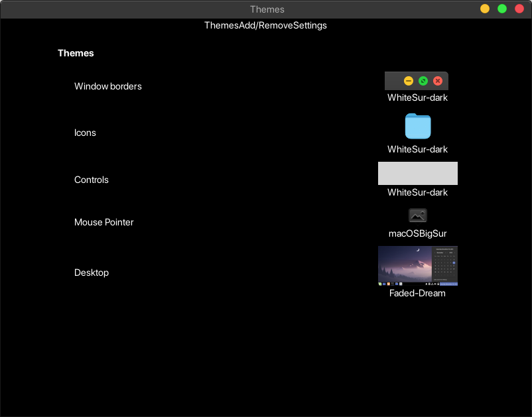This screenshot has height=417, width=532.
Task: Click the Window borders row label
Action: coord(107,86)
